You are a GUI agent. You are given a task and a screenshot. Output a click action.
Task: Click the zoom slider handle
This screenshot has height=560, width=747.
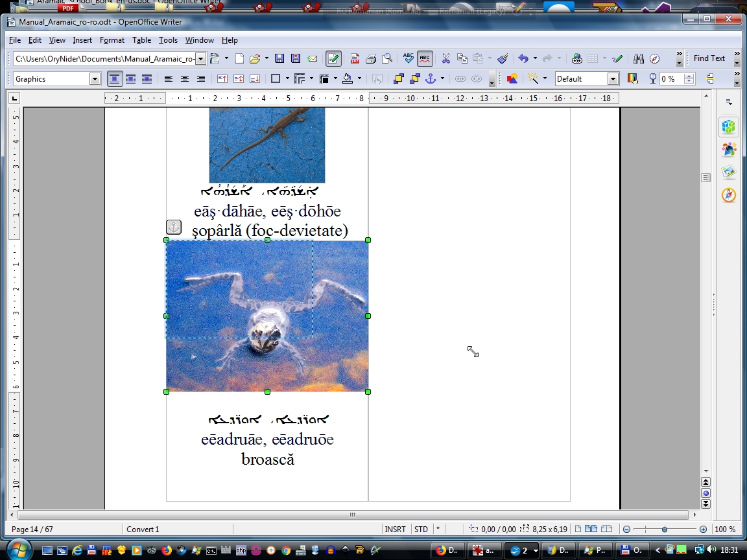pyautogui.click(x=665, y=530)
